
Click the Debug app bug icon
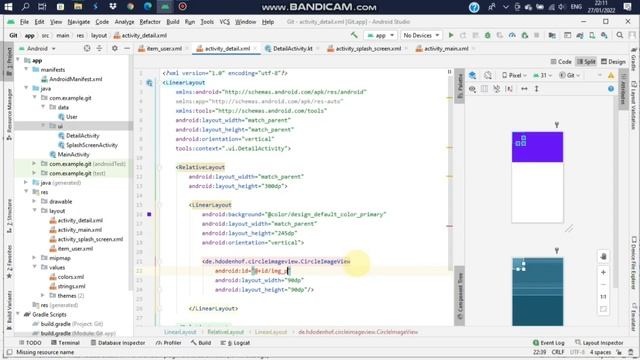click(487, 36)
